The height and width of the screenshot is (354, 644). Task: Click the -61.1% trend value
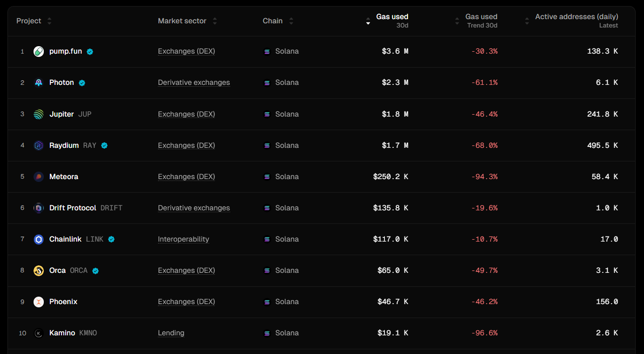point(484,83)
